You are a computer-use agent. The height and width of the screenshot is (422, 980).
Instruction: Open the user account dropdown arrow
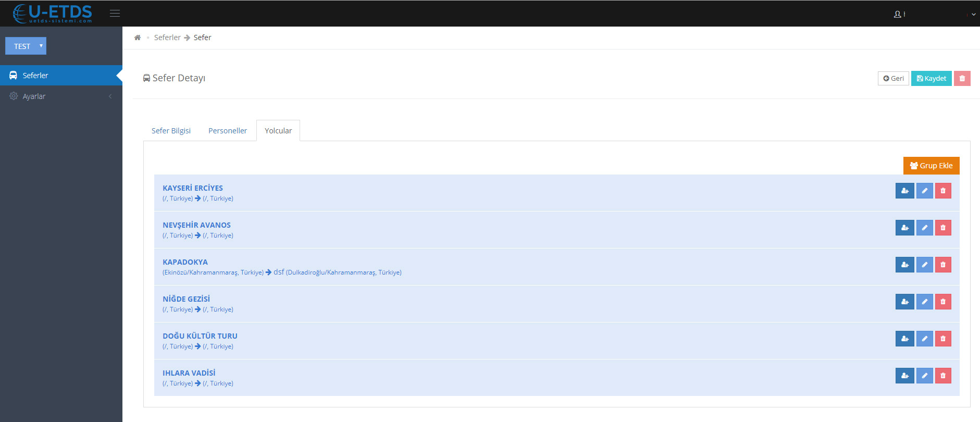973,15
